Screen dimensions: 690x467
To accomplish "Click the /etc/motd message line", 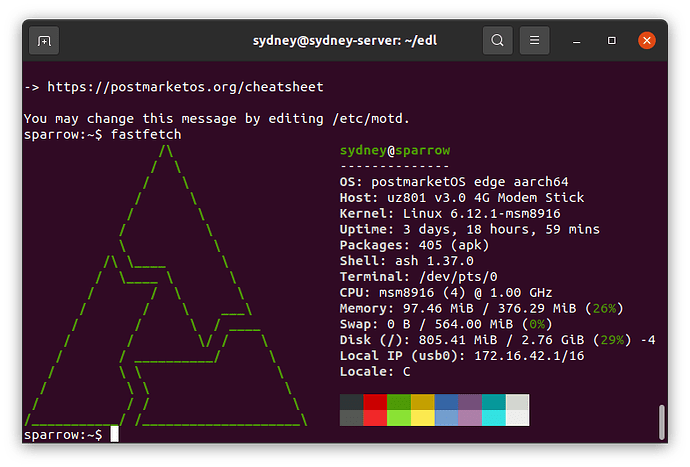I will 217,119.
